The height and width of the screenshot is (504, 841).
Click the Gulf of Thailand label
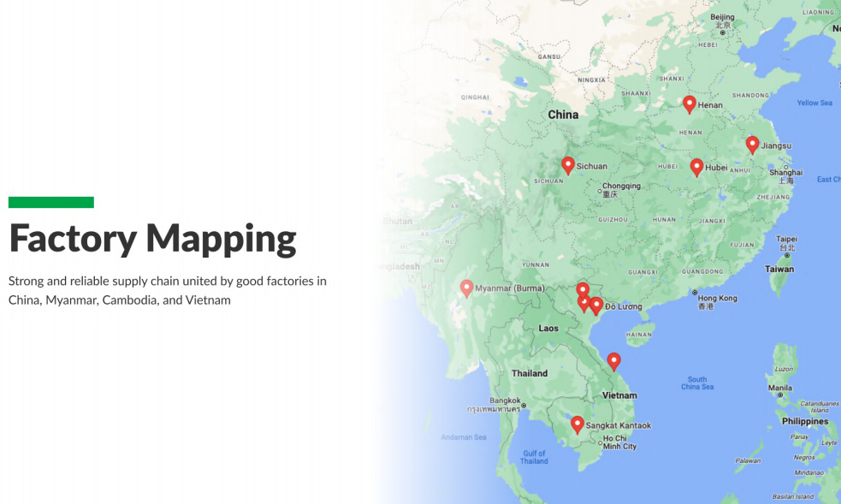[x=534, y=457]
